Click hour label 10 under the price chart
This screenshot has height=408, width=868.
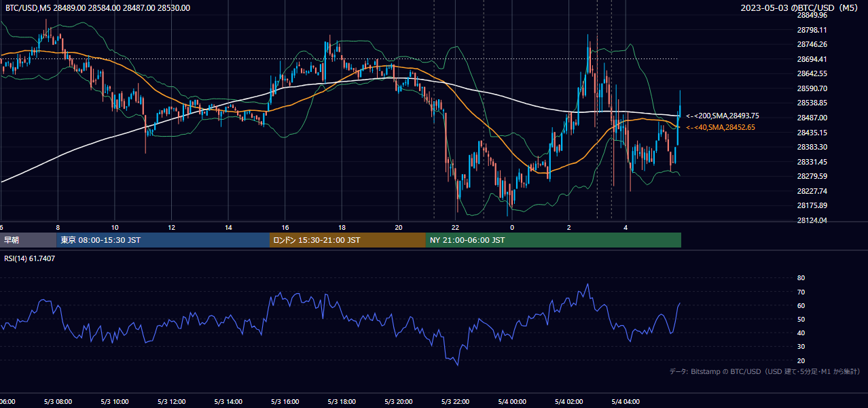click(x=115, y=227)
